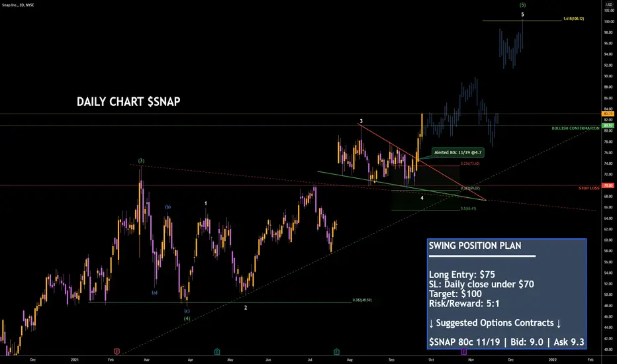
Task: Click the green (3) wave label
Action: [141, 161]
